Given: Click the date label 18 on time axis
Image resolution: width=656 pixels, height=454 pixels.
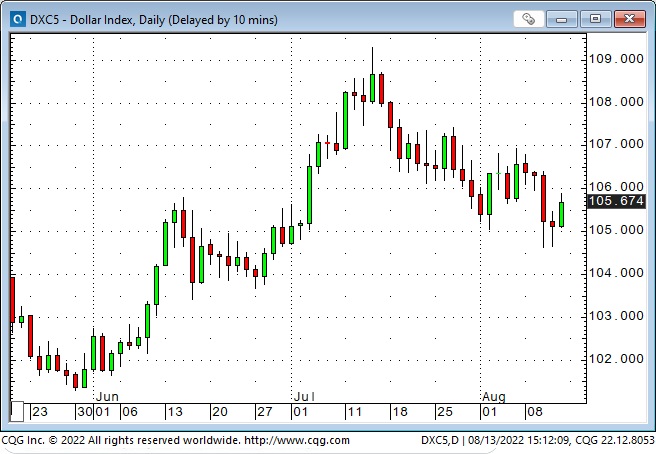Looking at the screenshot, I should 400,412.
